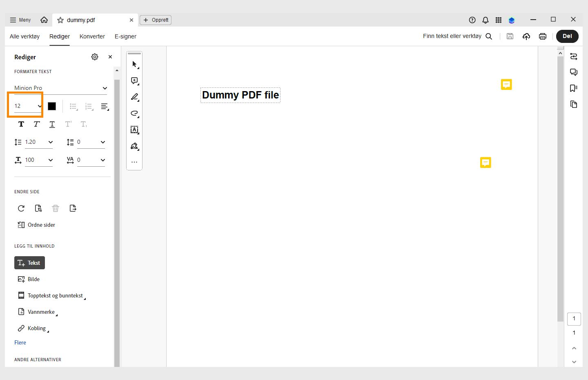Switch to the Konverter tab
Image resolution: width=588 pixels, height=380 pixels.
(x=92, y=36)
